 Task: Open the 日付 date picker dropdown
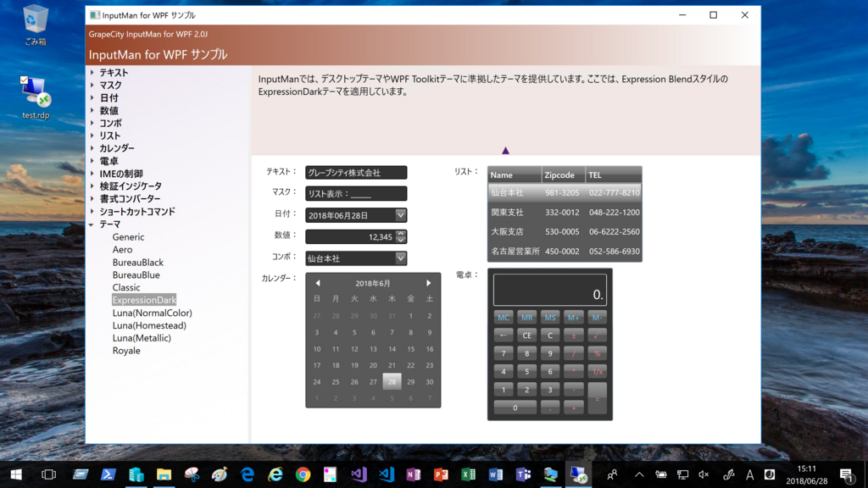(401, 215)
